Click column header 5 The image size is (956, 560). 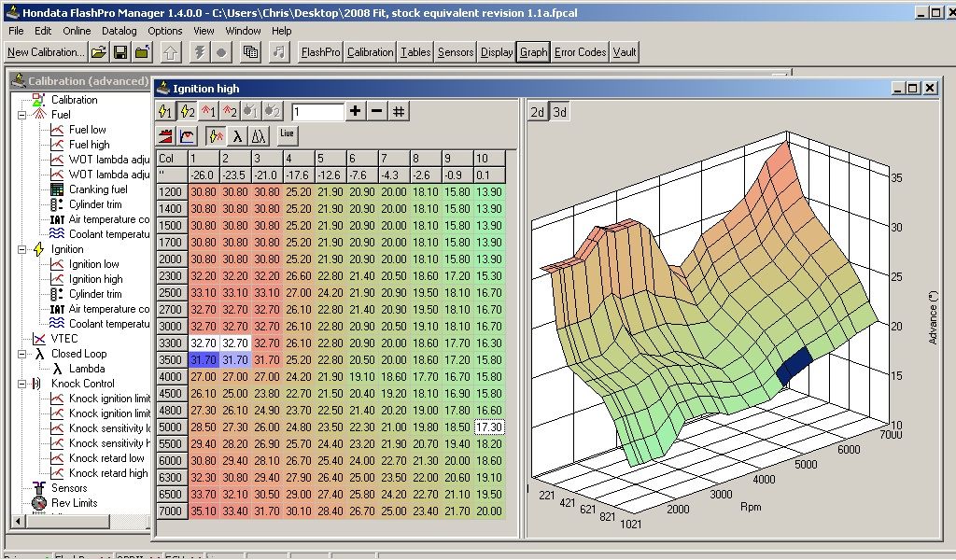[x=330, y=159]
